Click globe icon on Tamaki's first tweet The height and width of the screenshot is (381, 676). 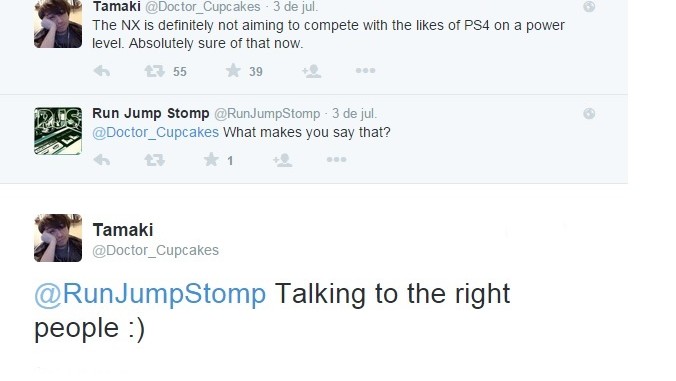pyautogui.click(x=589, y=6)
